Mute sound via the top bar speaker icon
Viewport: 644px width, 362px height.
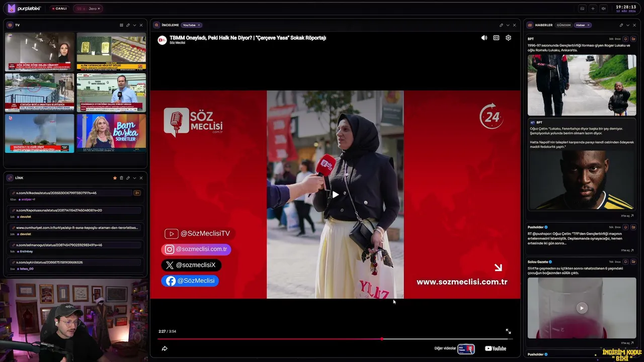(603, 9)
